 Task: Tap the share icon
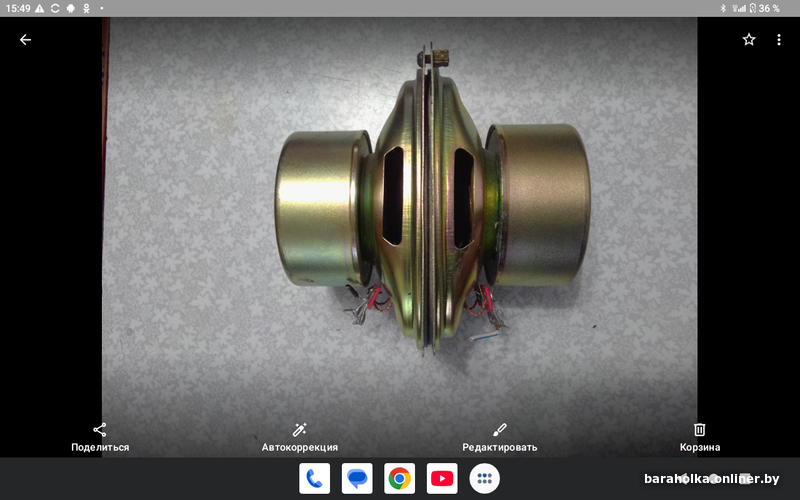tap(100, 429)
